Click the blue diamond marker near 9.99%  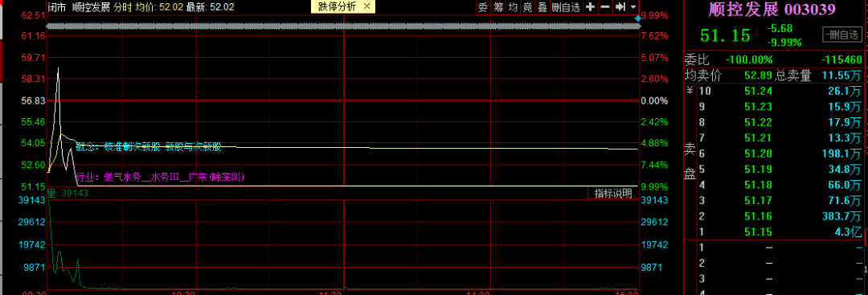(x=637, y=18)
